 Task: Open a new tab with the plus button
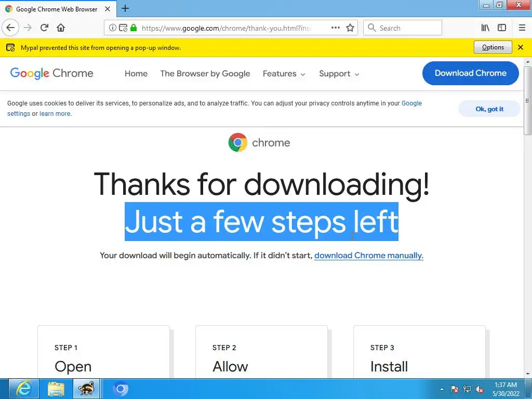tap(125, 8)
